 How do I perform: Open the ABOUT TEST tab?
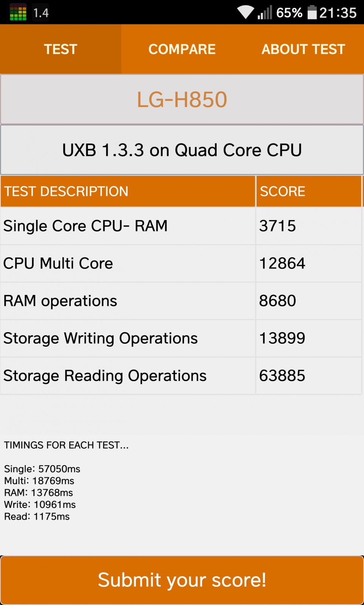point(303,49)
